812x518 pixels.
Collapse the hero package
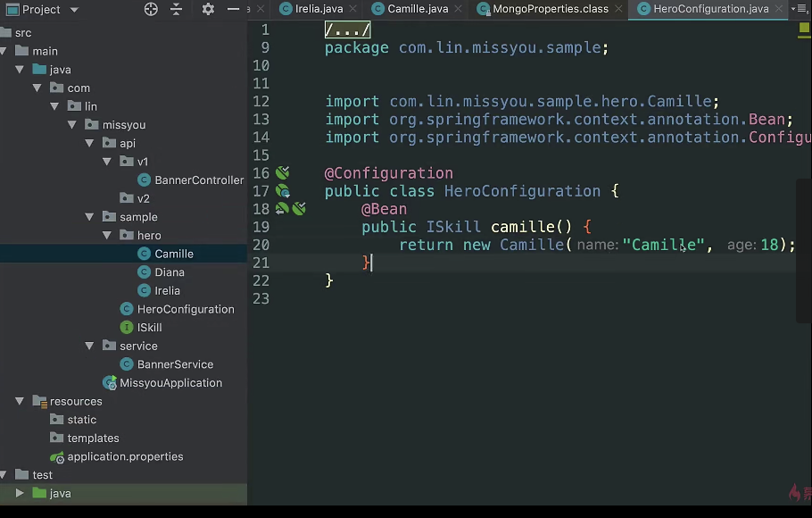[107, 236]
